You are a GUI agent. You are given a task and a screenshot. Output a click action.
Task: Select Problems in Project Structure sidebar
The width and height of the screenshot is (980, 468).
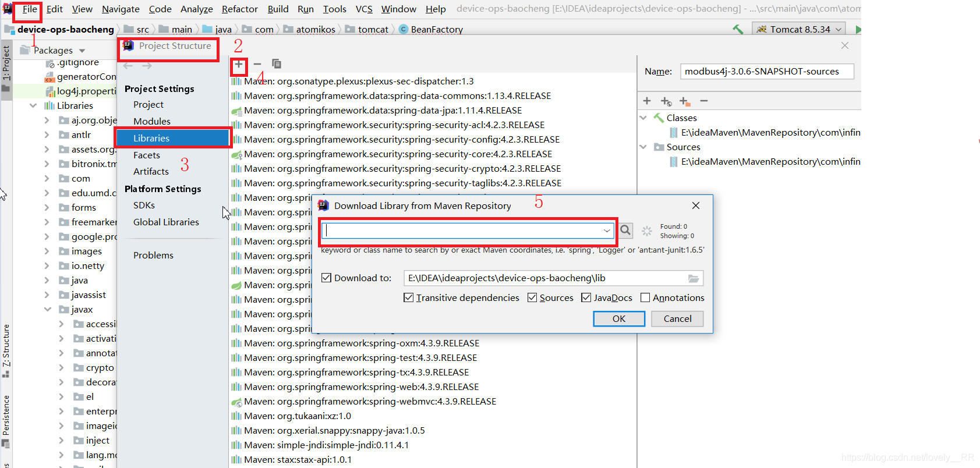coord(153,255)
